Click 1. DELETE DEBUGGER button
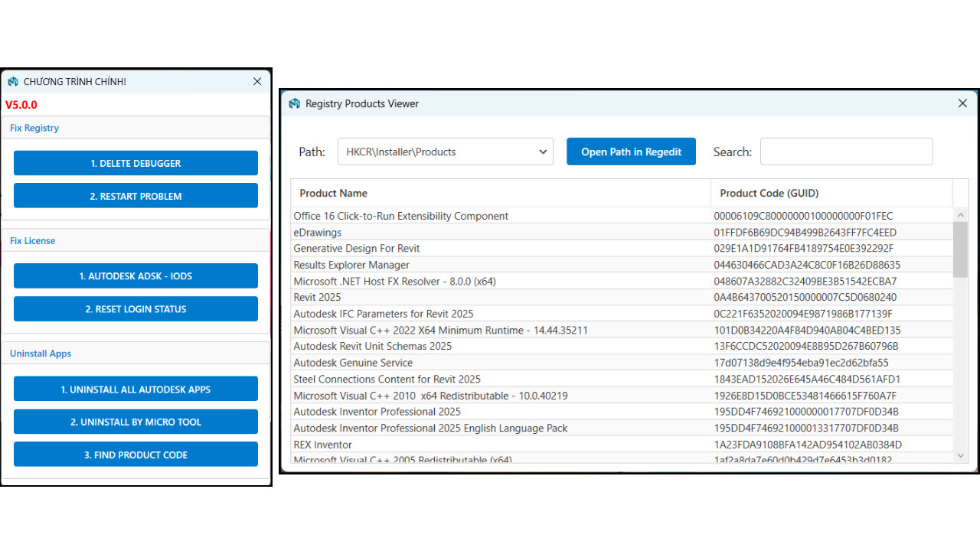Screen dimensions: 980x551 (x=136, y=163)
